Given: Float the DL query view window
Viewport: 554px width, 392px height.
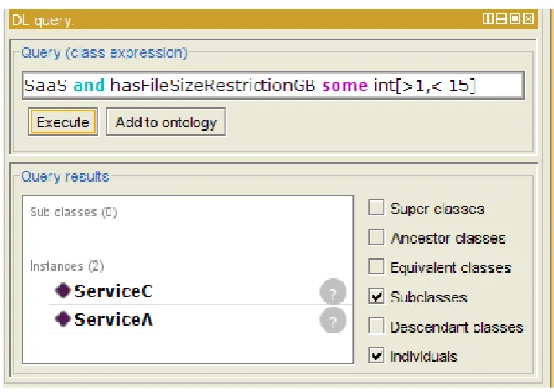Looking at the screenshot, I should click(515, 18).
